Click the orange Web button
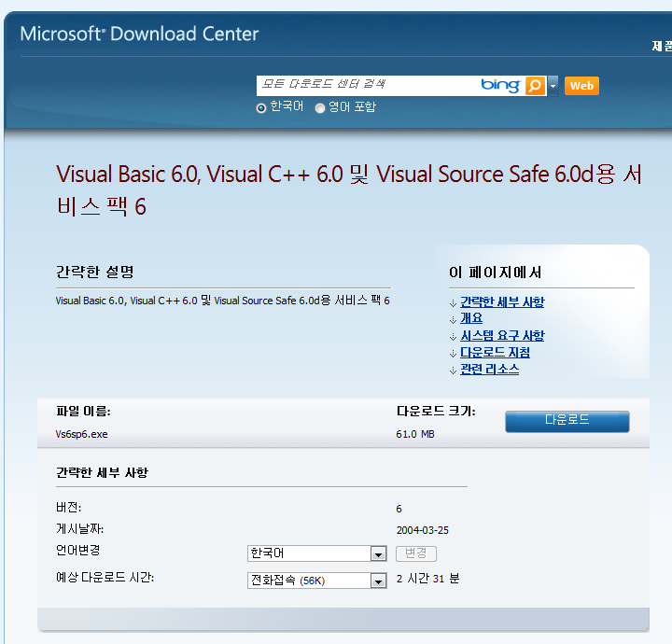 coord(581,86)
